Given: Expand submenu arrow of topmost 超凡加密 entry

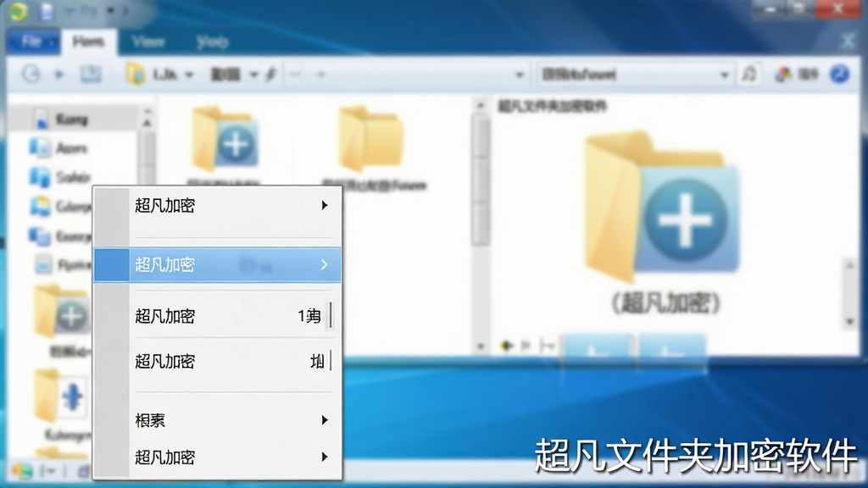Looking at the screenshot, I should pyautogui.click(x=325, y=205).
